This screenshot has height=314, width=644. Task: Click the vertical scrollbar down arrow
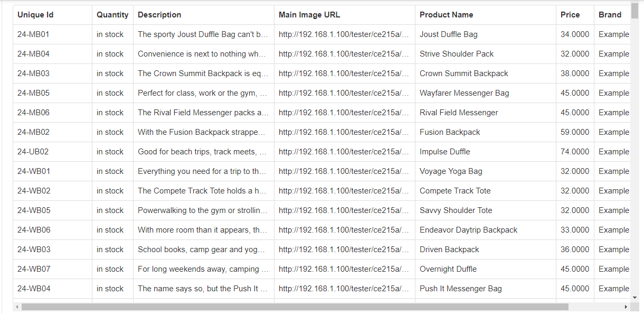pyautogui.click(x=634, y=298)
